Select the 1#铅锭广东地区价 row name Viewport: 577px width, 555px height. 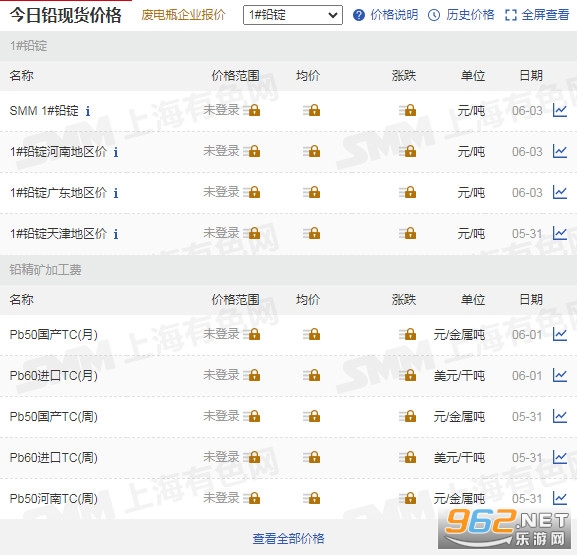pyautogui.click(x=58, y=192)
